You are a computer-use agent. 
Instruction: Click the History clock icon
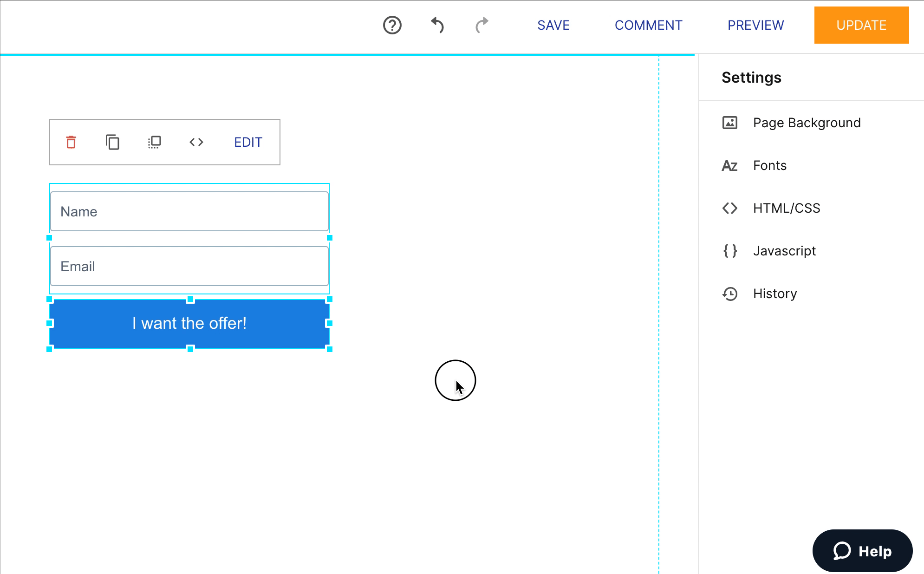click(x=730, y=294)
